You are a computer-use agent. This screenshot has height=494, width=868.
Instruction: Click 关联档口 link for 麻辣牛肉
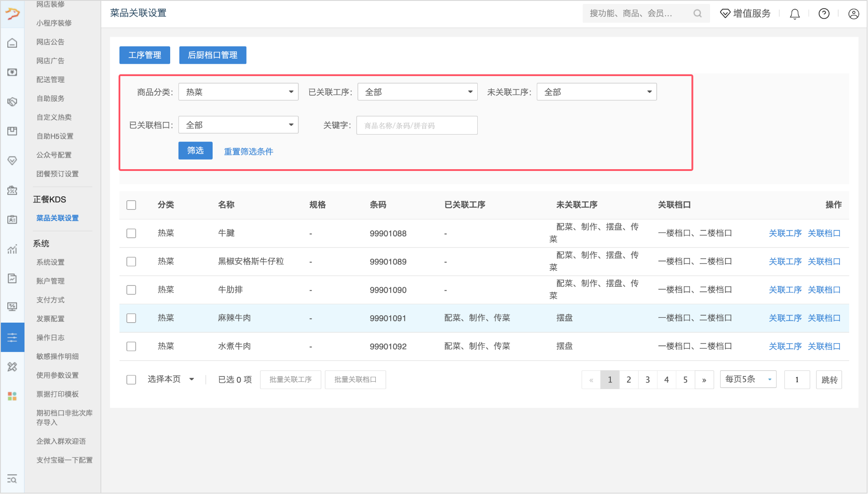[824, 318]
